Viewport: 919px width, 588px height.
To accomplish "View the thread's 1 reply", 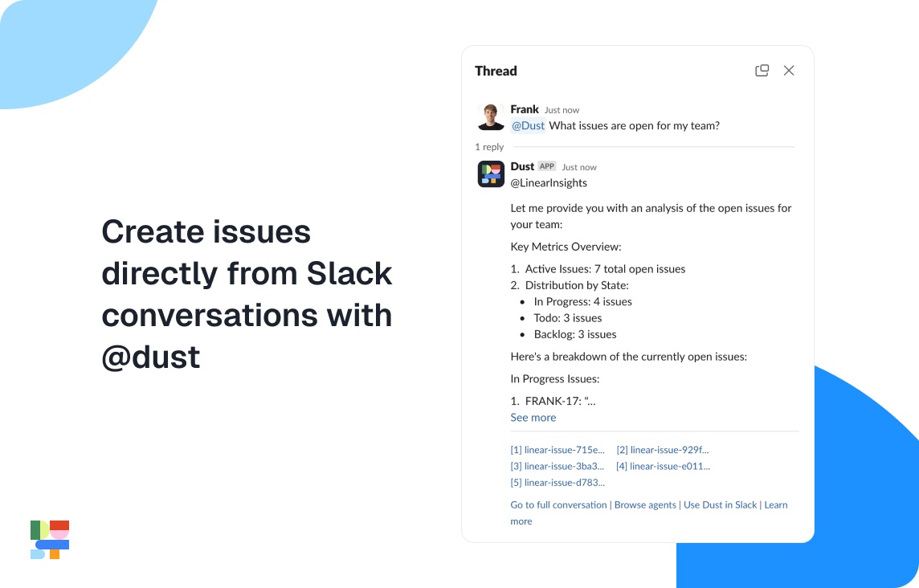I will pyautogui.click(x=489, y=147).
